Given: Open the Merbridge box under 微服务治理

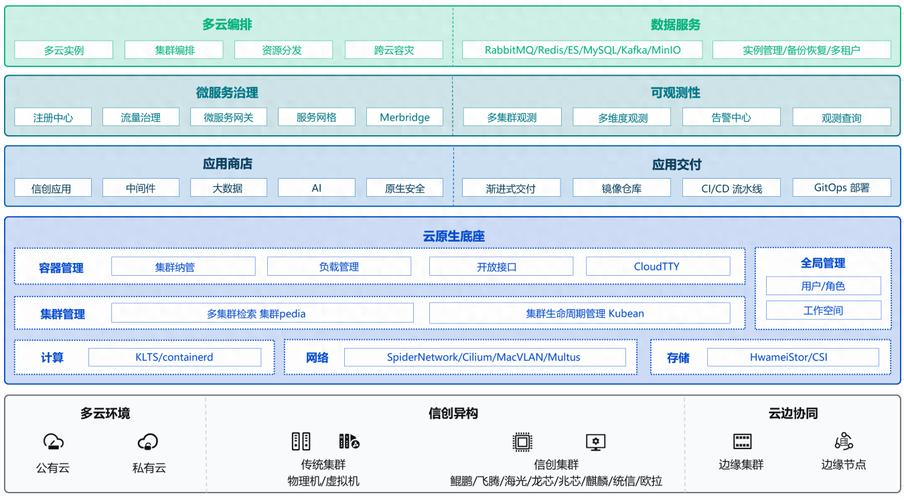Looking at the screenshot, I should pos(404,117).
